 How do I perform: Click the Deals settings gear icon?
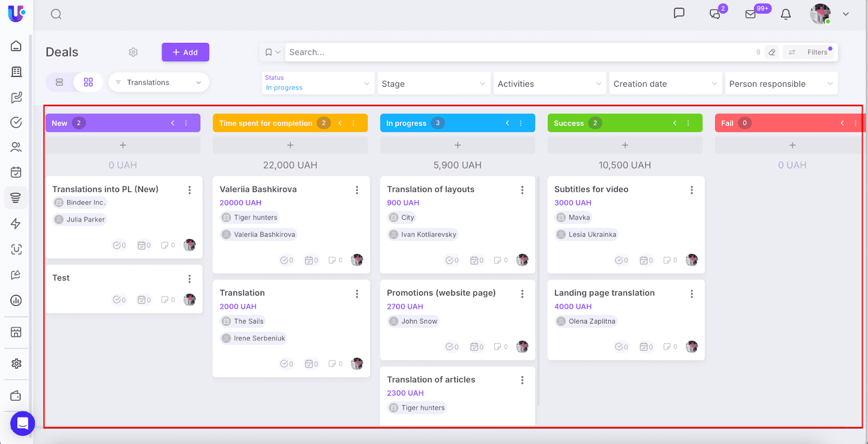(x=133, y=52)
